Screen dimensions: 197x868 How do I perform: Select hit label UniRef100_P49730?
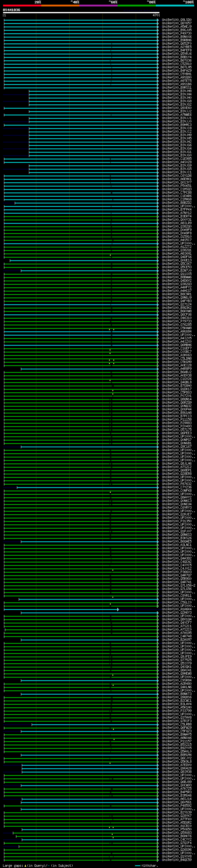[x=177, y=34]
